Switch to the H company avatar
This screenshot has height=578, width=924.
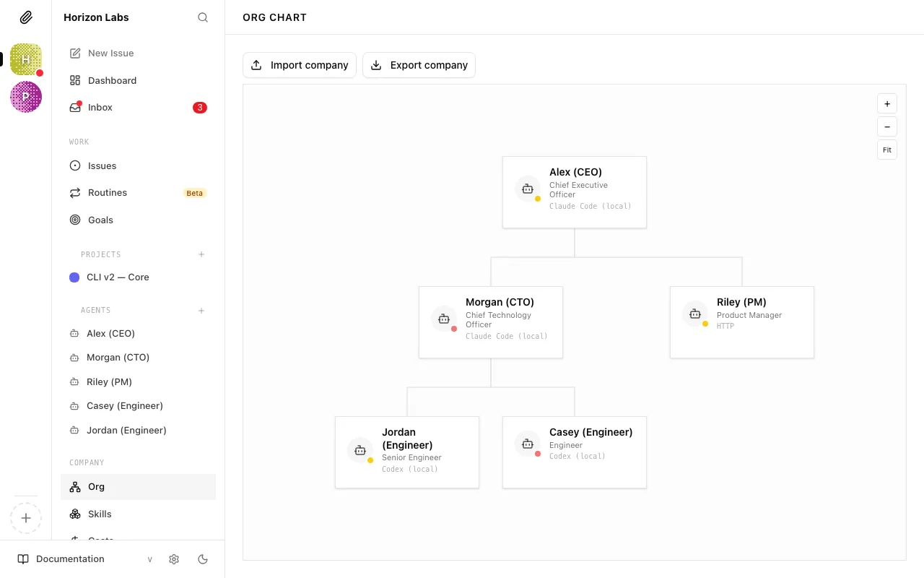pos(26,59)
